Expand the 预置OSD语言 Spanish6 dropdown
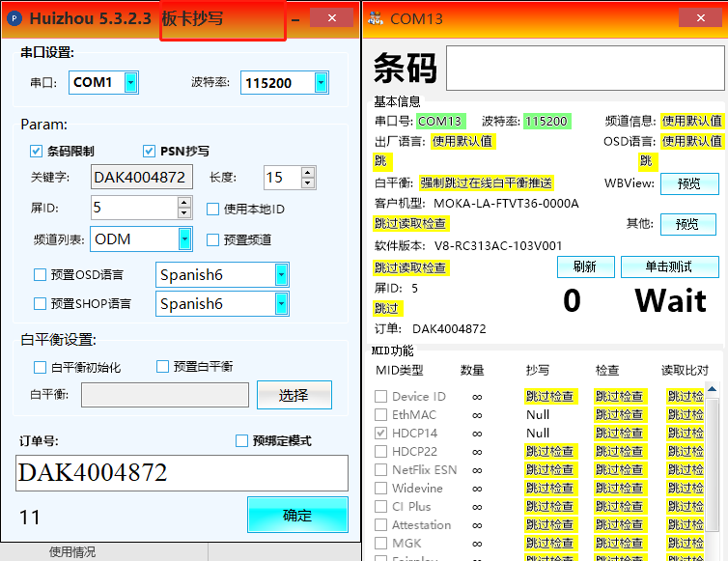Viewport: 728px width, 561px height. [x=281, y=275]
